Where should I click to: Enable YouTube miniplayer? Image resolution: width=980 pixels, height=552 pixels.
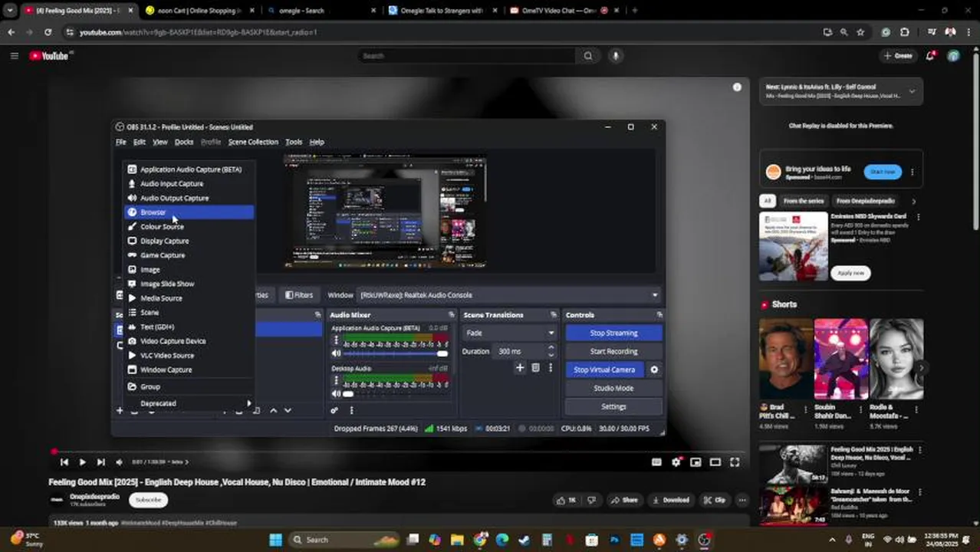[696, 462]
